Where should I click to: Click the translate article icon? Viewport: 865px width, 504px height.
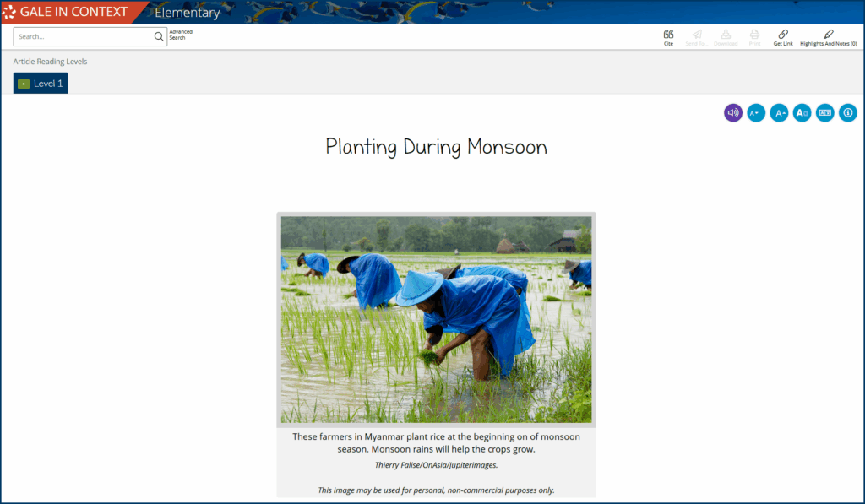[x=824, y=112]
